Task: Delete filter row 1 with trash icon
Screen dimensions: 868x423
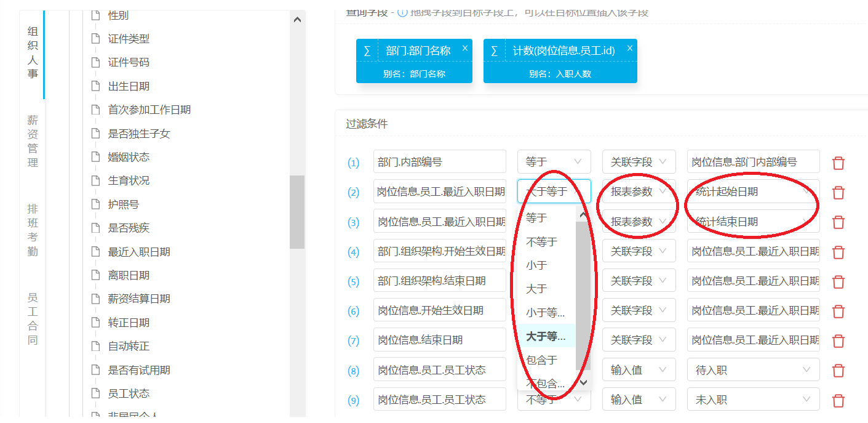Action: click(838, 163)
